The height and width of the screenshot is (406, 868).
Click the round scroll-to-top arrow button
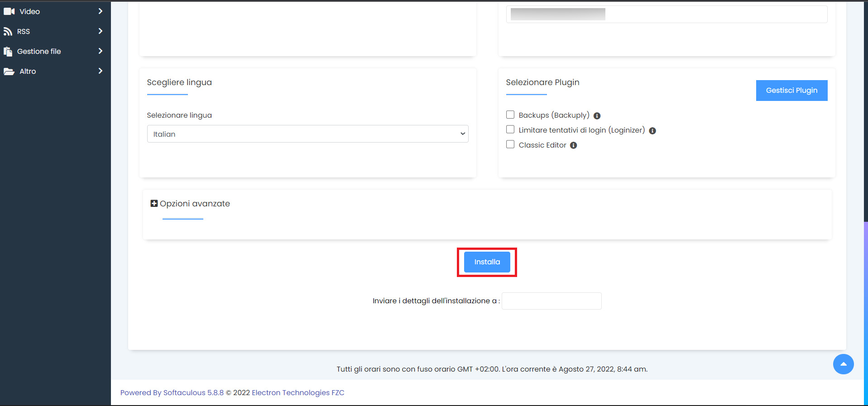pyautogui.click(x=843, y=364)
